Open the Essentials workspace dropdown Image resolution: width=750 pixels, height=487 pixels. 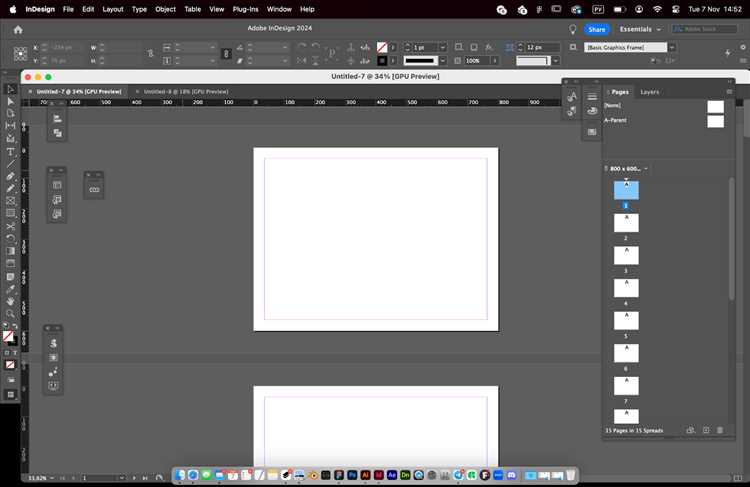pyautogui.click(x=640, y=29)
